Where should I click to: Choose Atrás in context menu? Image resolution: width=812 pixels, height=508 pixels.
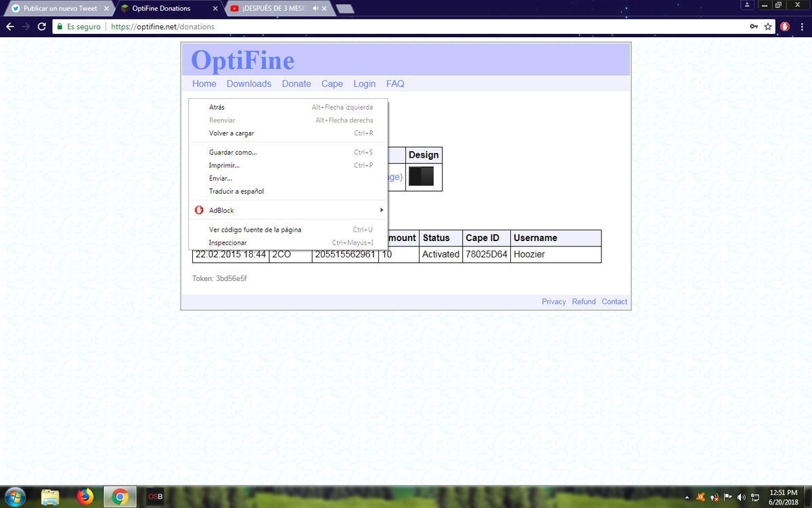pos(288,107)
